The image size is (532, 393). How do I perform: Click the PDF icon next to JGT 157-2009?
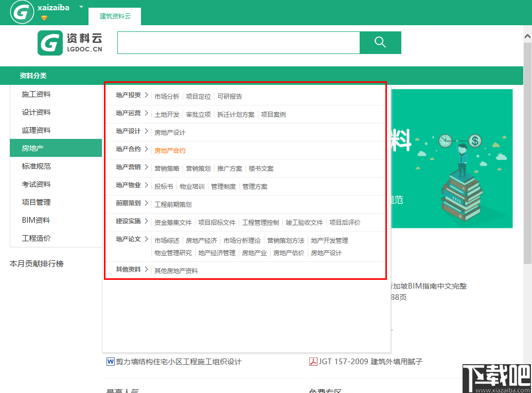point(314,362)
